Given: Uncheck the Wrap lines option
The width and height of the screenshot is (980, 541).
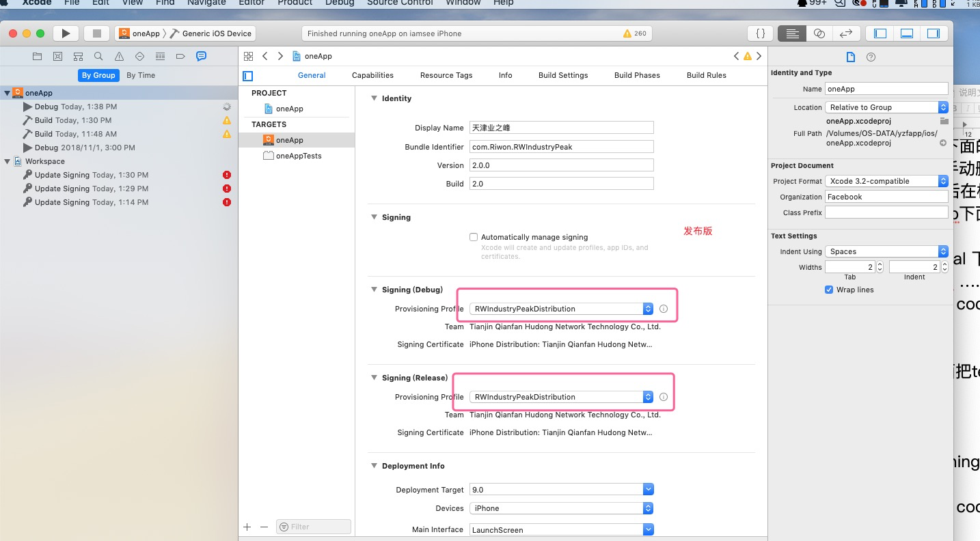Looking at the screenshot, I should coord(829,290).
